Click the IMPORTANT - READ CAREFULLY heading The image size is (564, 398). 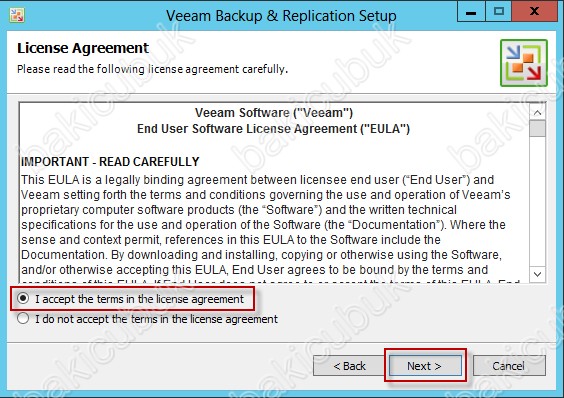tap(110, 162)
